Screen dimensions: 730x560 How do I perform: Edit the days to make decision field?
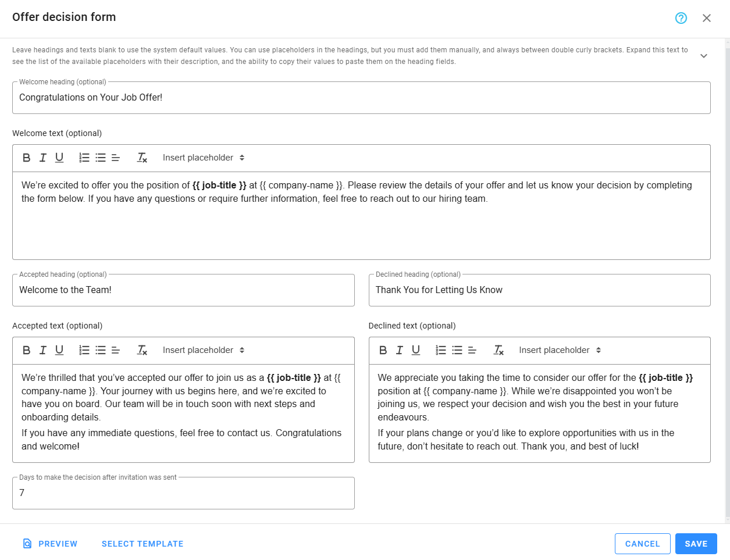[x=183, y=493]
